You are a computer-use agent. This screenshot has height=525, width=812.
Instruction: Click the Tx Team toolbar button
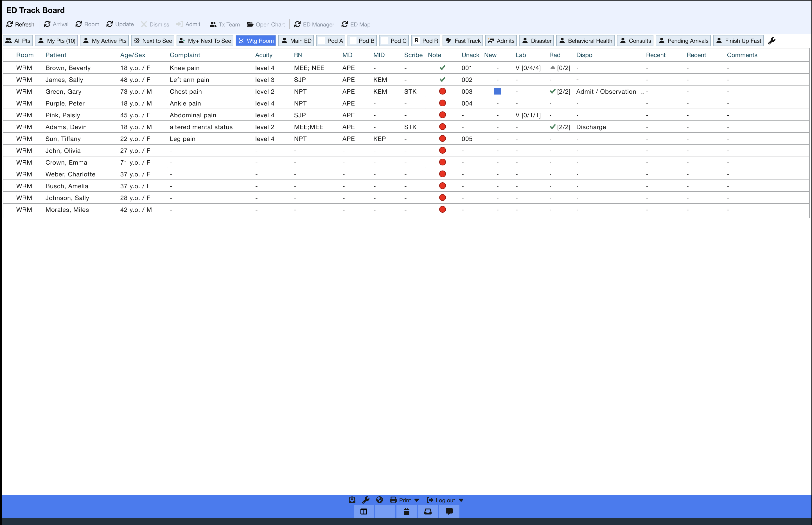point(225,24)
